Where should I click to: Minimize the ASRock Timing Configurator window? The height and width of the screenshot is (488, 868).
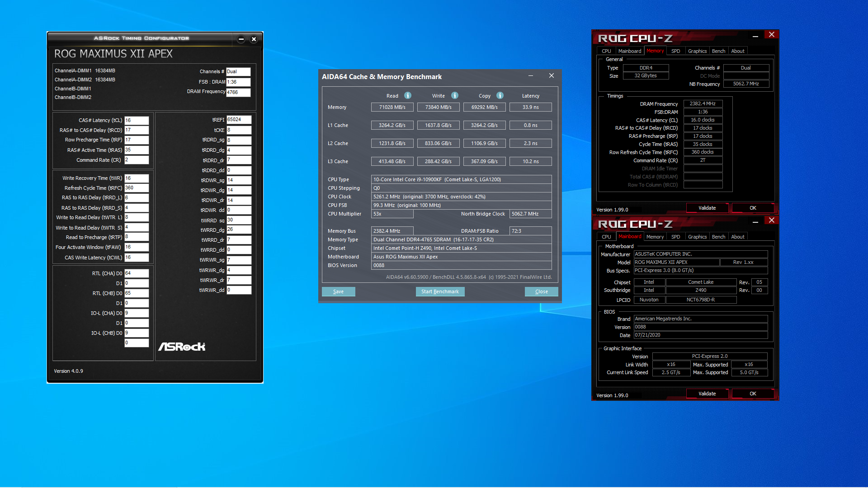[x=241, y=39]
